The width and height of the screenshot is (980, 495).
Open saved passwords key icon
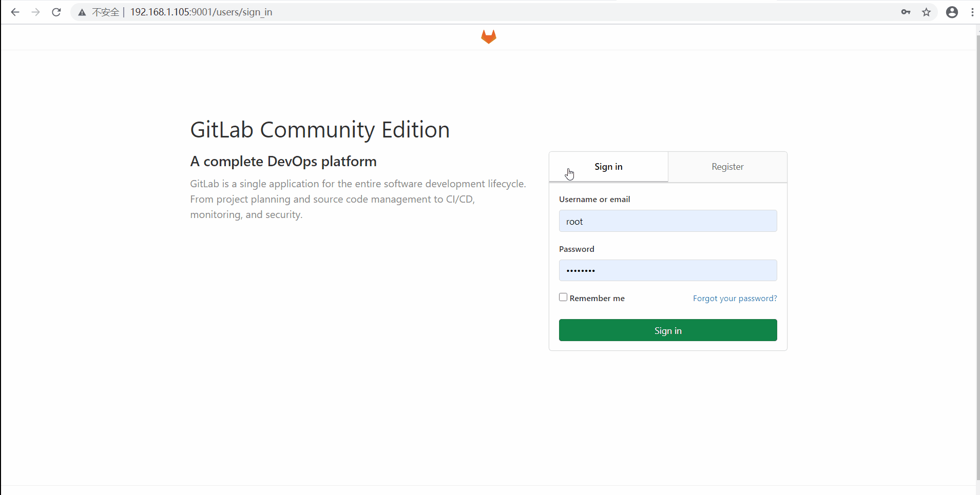(x=906, y=12)
